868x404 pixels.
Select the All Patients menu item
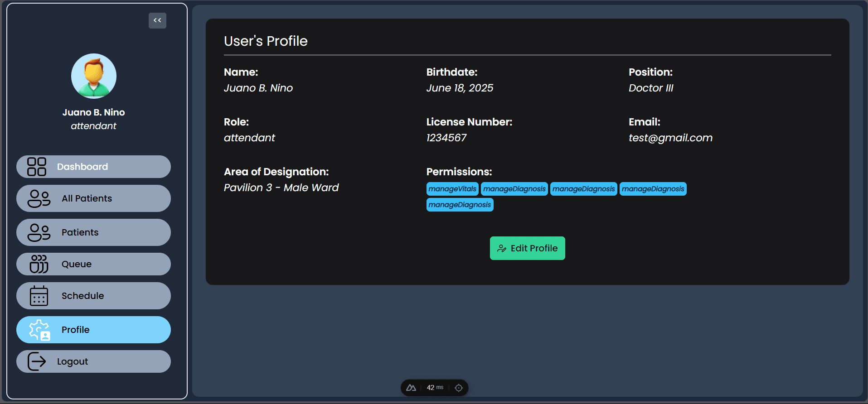click(93, 198)
